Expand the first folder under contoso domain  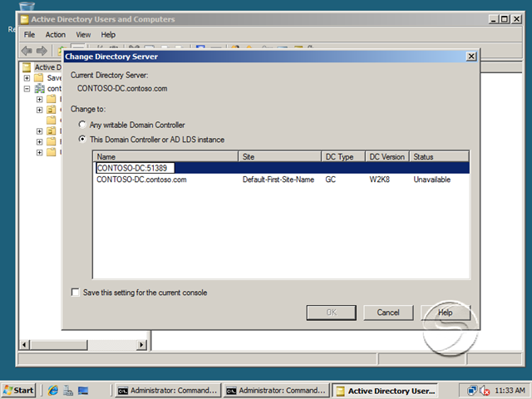click(x=39, y=99)
